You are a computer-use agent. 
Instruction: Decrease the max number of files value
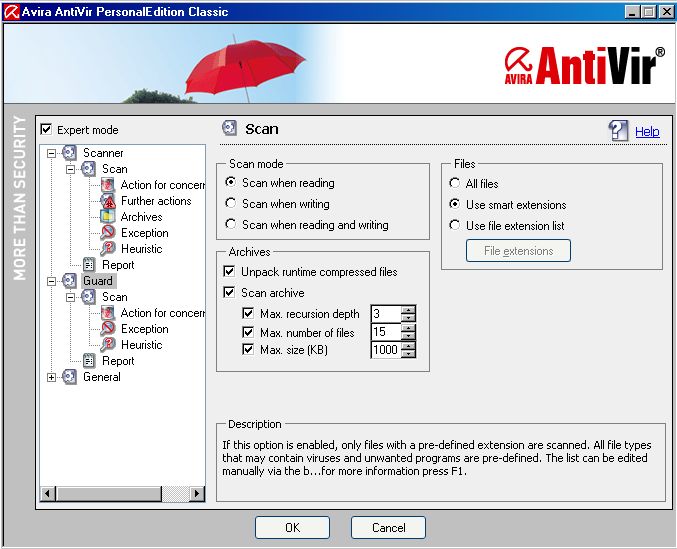(408, 336)
